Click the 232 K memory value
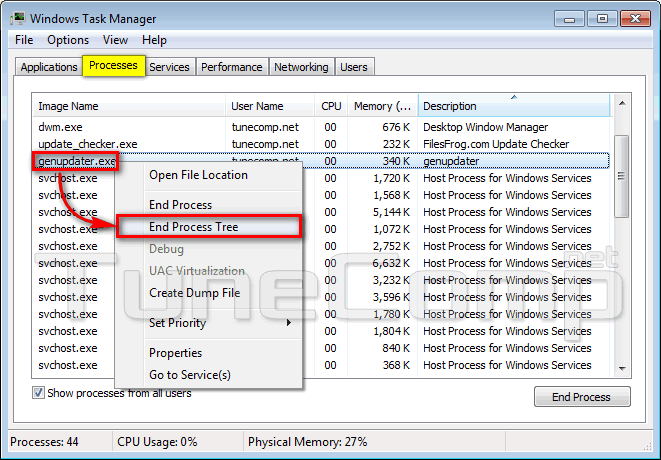Image resolution: width=661 pixels, height=460 pixels. [x=396, y=144]
